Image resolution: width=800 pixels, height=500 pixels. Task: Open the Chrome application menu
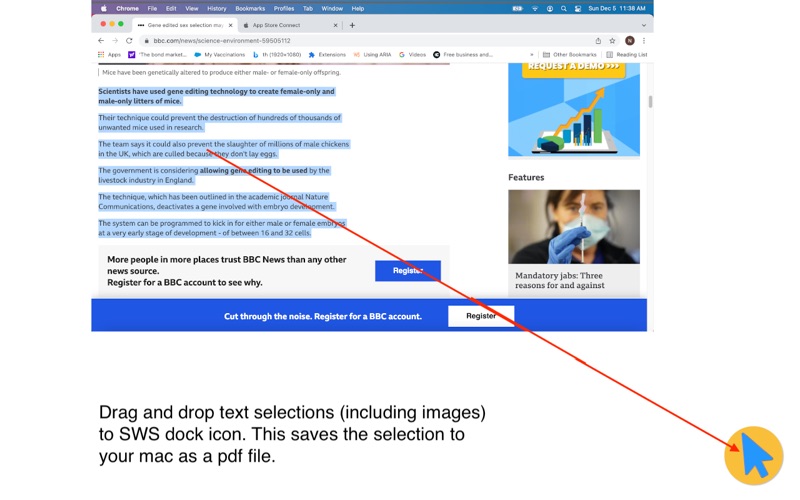[x=127, y=8]
